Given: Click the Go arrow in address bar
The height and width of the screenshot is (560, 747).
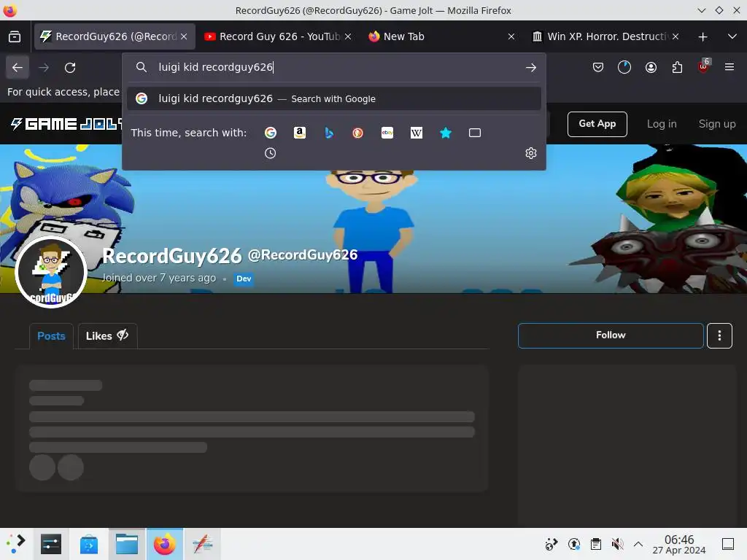Looking at the screenshot, I should 531,68.
